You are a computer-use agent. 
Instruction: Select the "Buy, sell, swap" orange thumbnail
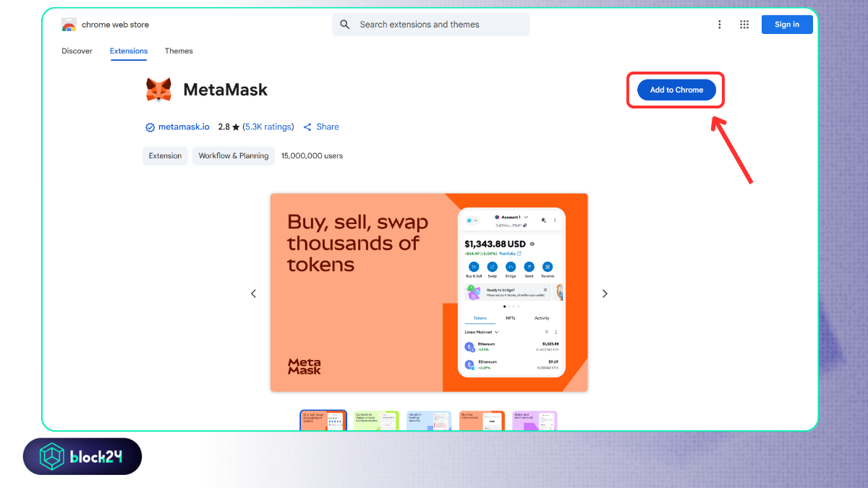point(323,421)
